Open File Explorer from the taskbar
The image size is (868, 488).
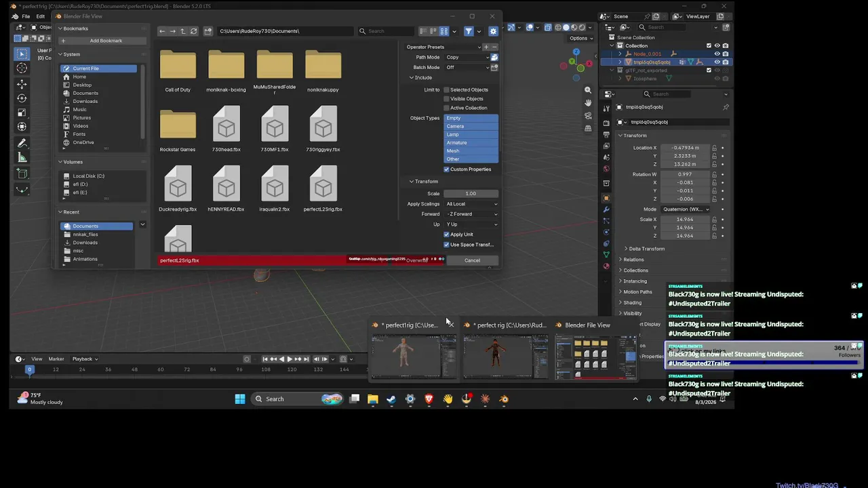(373, 399)
